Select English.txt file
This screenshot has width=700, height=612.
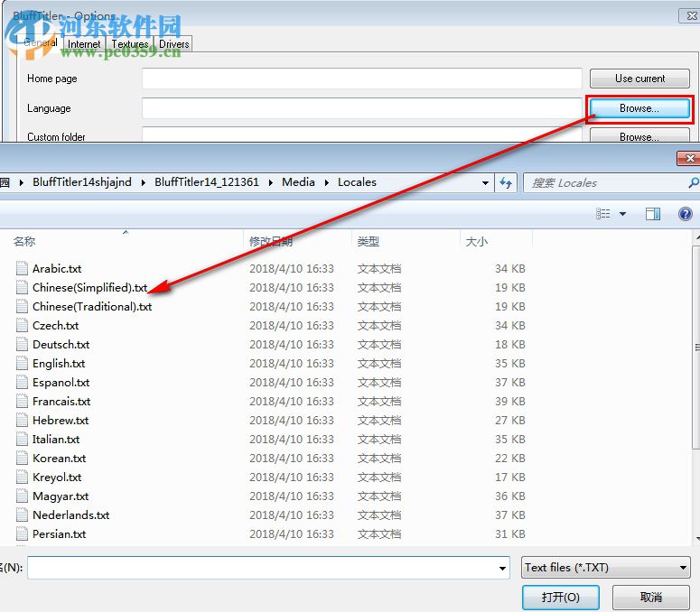point(59,364)
